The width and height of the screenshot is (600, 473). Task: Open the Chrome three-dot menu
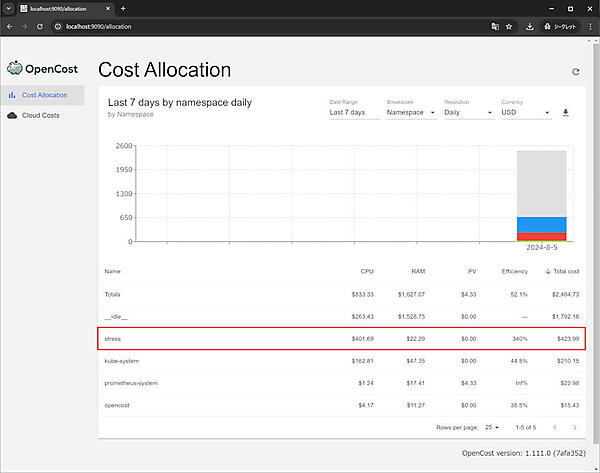pos(590,26)
